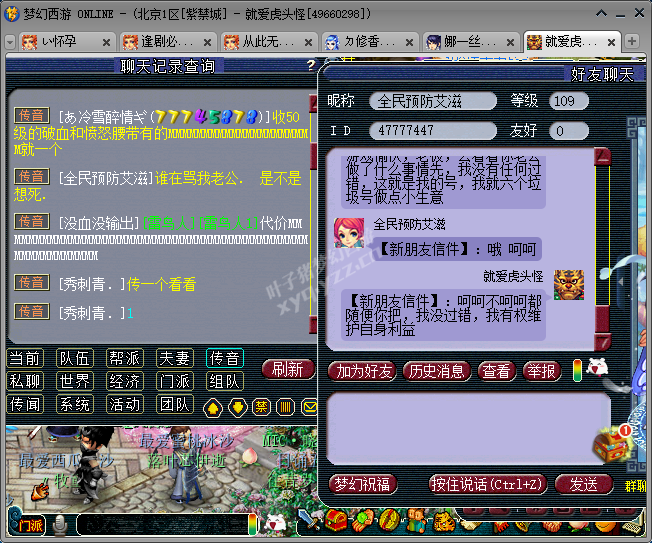Click the tiger pet icon
This screenshot has width=652, height=543.
(443, 521)
